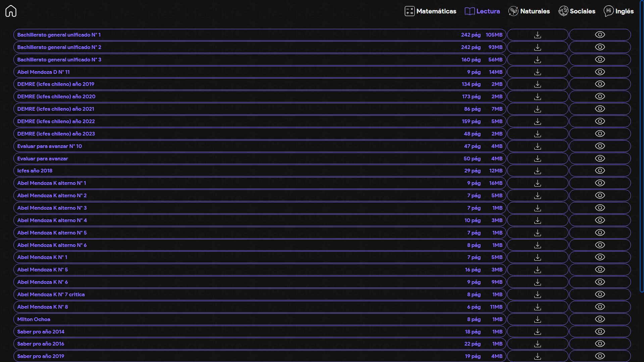The image size is (644, 362).
Task: Download Abel Mendoza K N° 7 critica
Action: 538,295
